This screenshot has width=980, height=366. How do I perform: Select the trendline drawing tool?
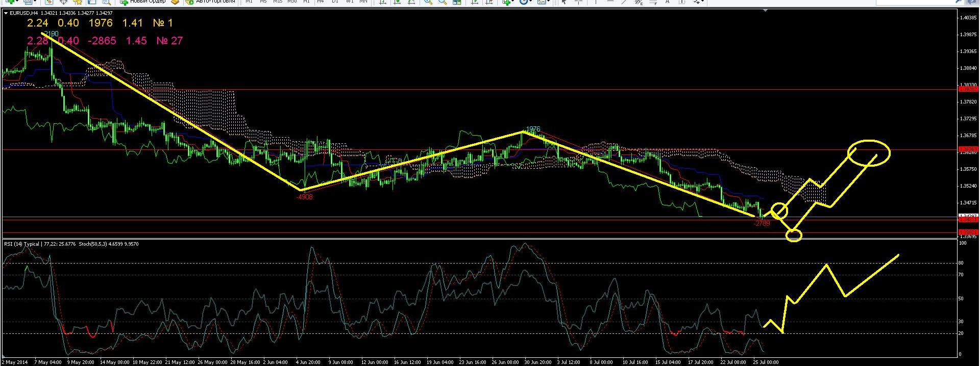coord(624,2)
